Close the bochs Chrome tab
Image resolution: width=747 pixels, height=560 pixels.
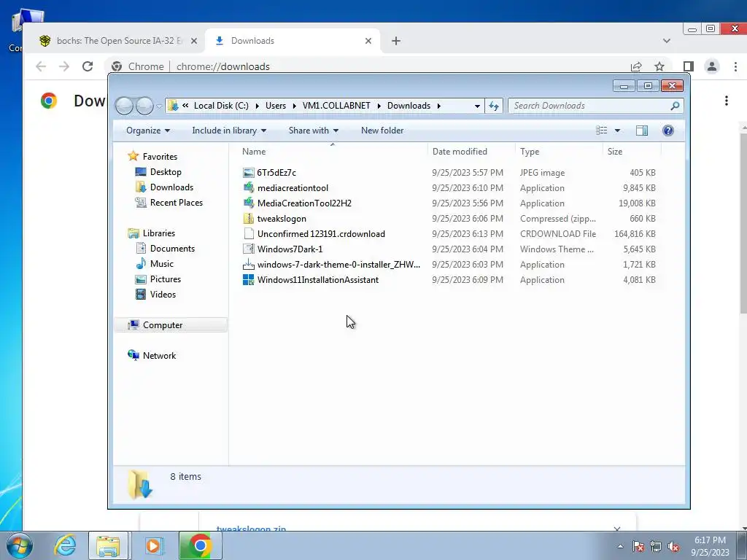pyautogui.click(x=194, y=41)
